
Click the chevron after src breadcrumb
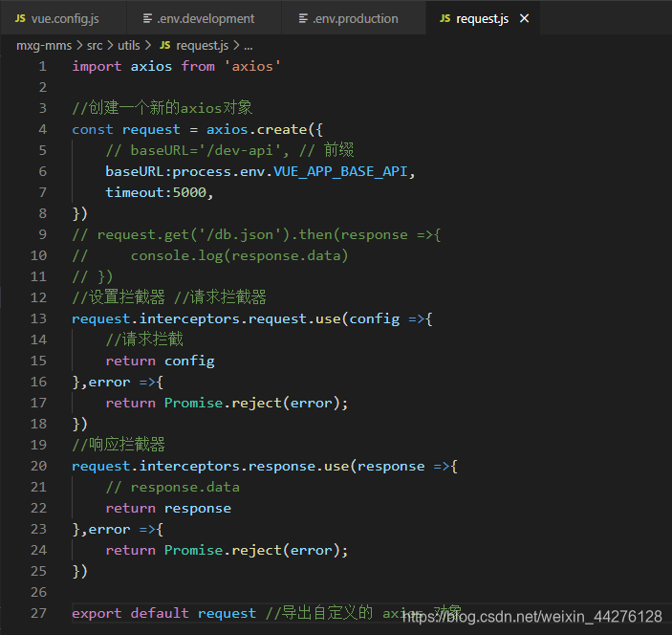(111, 46)
